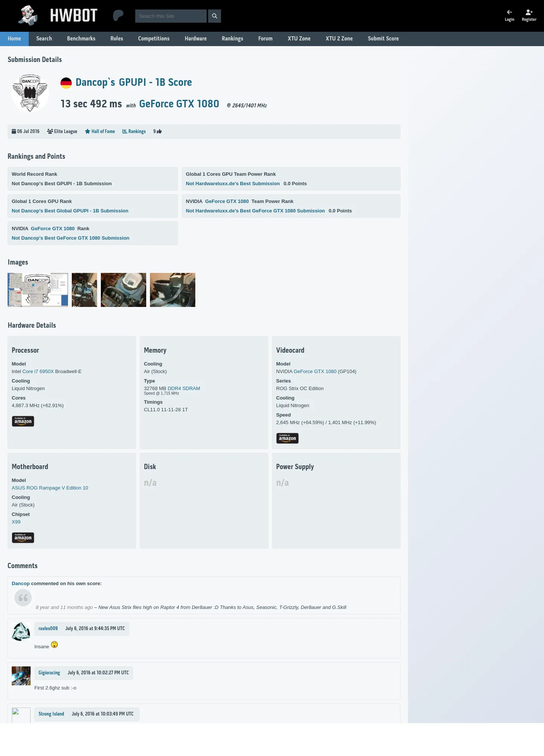This screenshot has width=544, height=756.
Task: Open the Register user icon
Action: click(x=529, y=12)
